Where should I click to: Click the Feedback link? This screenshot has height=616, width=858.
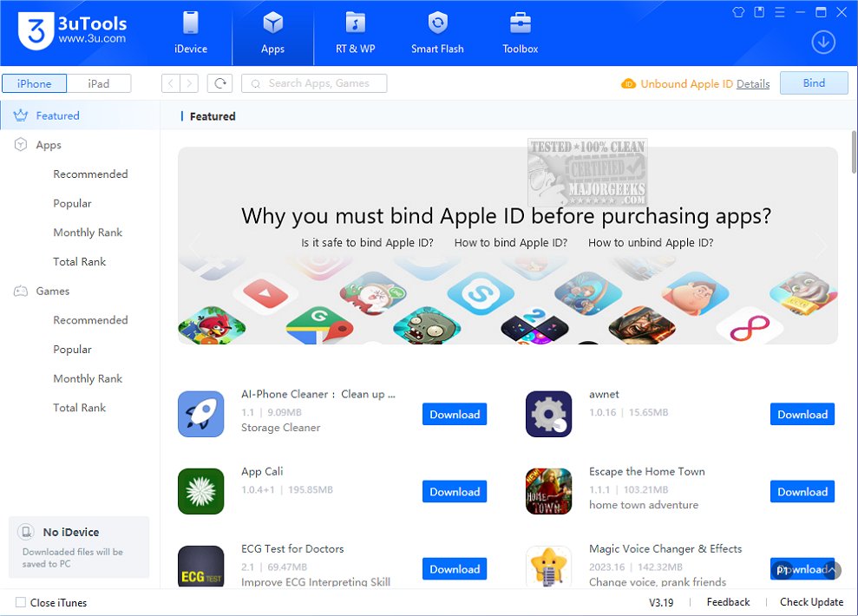point(729,602)
